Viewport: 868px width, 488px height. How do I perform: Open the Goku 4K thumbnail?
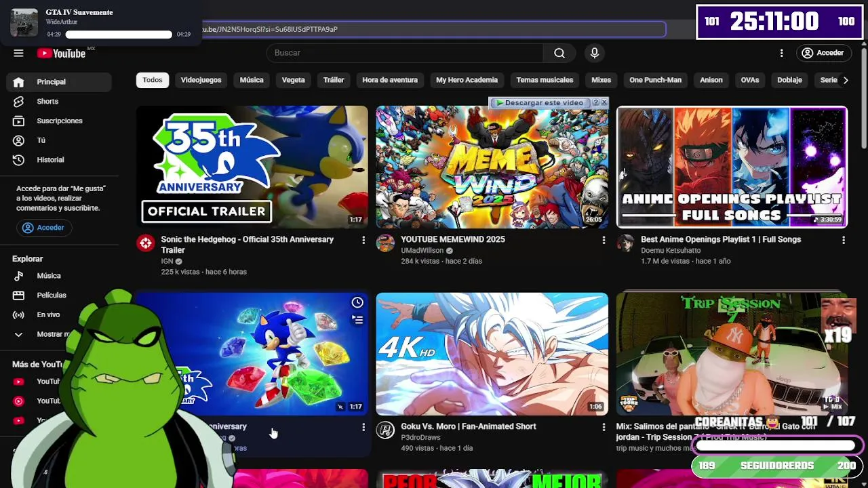[492, 354]
